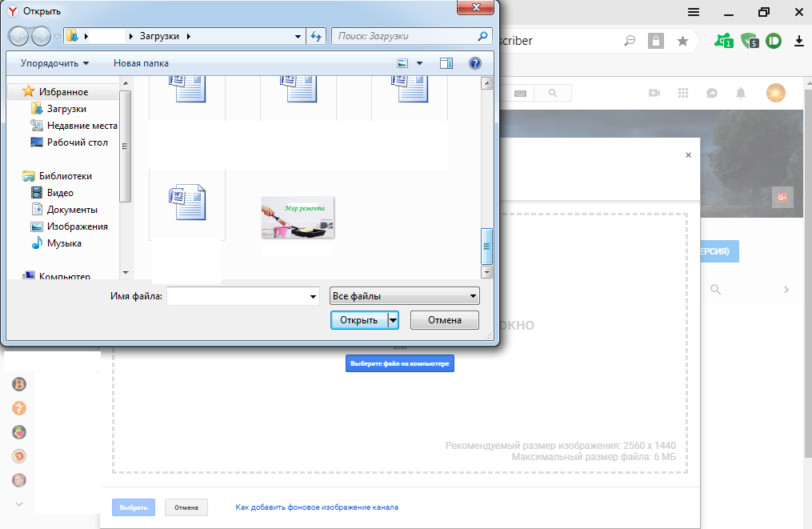Expand the Все файлы file type dropdown
The width and height of the screenshot is (812, 529).
(x=404, y=296)
